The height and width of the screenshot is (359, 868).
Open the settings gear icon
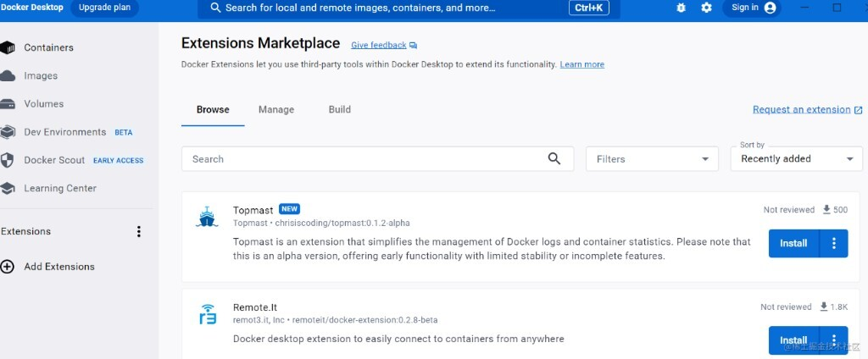pyautogui.click(x=706, y=8)
